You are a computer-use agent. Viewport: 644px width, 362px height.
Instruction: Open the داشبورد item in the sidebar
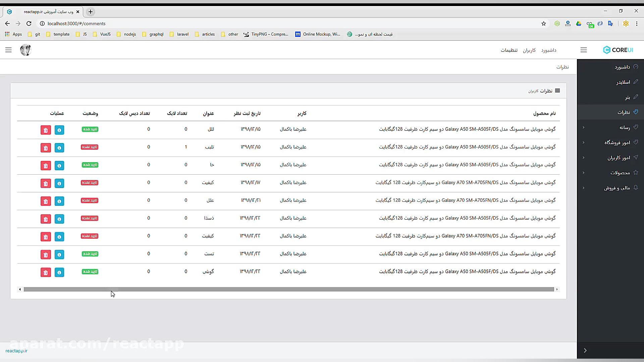coord(622,67)
